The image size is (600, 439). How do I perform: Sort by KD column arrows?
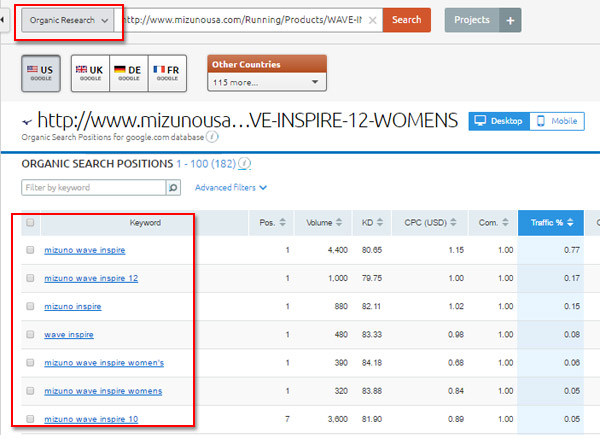click(x=380, y=222)
